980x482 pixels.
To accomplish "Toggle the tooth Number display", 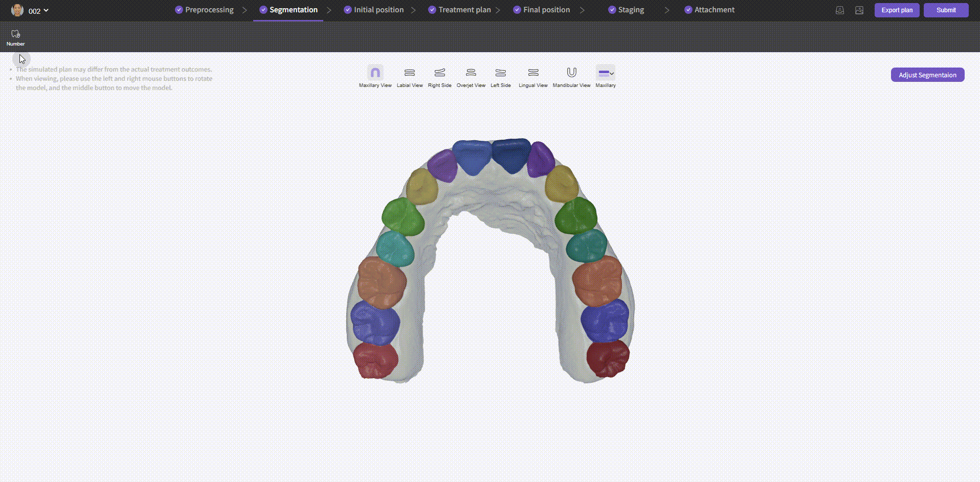I will [x=15, y=37].
